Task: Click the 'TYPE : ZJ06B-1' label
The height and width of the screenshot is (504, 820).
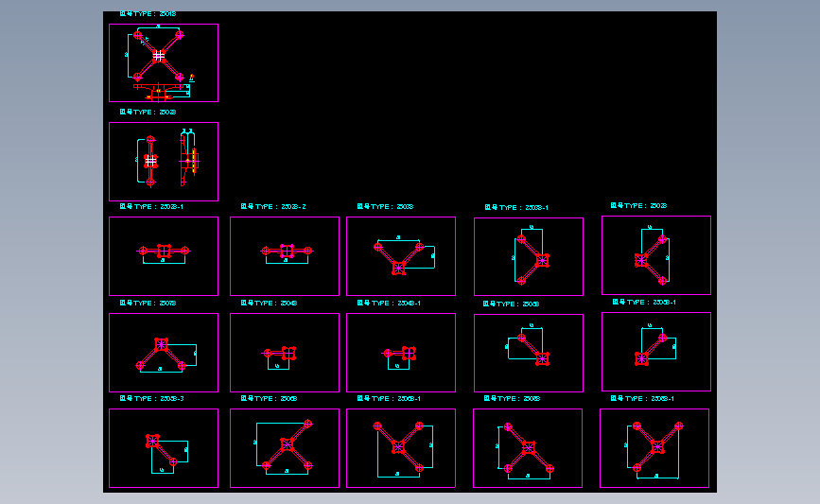Action: click(x=389, y=398)
